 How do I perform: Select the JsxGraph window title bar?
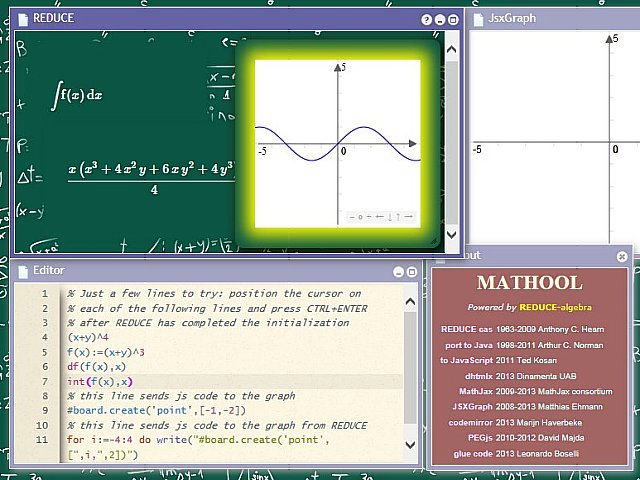click(x=555, y=19)
